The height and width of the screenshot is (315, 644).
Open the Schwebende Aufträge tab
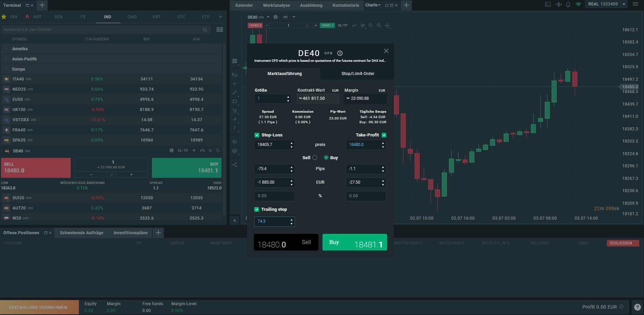82,233
